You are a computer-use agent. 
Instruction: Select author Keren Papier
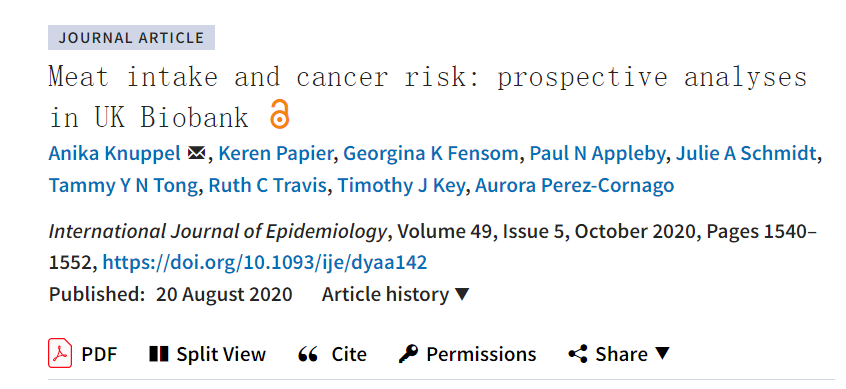[x=275, y=154]
